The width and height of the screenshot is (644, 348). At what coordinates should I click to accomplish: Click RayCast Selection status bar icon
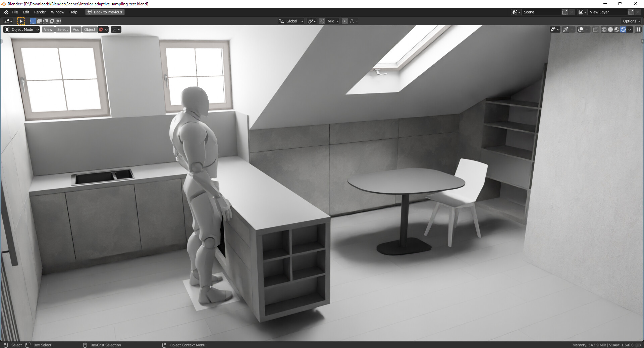coord(85,345)
